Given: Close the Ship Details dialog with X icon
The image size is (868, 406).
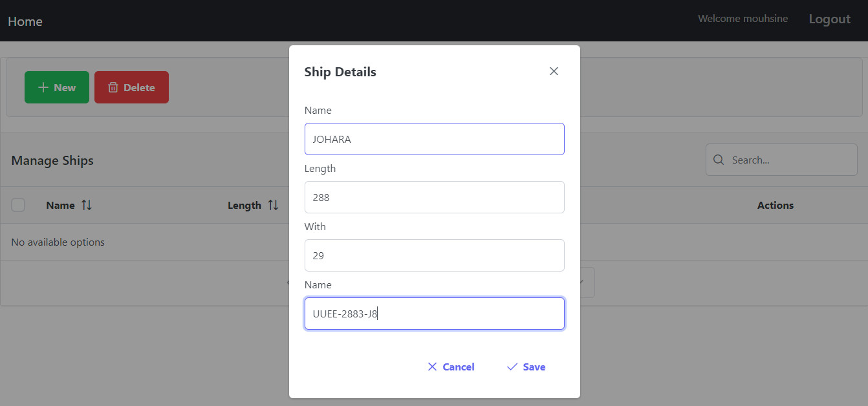Looking at the screenshot, I should [x=554, y=71].
